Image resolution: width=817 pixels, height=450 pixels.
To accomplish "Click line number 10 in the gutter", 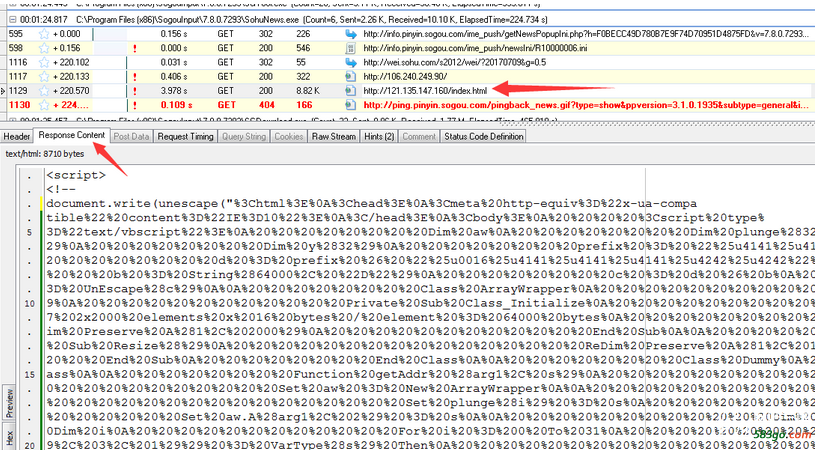I will [x=30, y=304].
